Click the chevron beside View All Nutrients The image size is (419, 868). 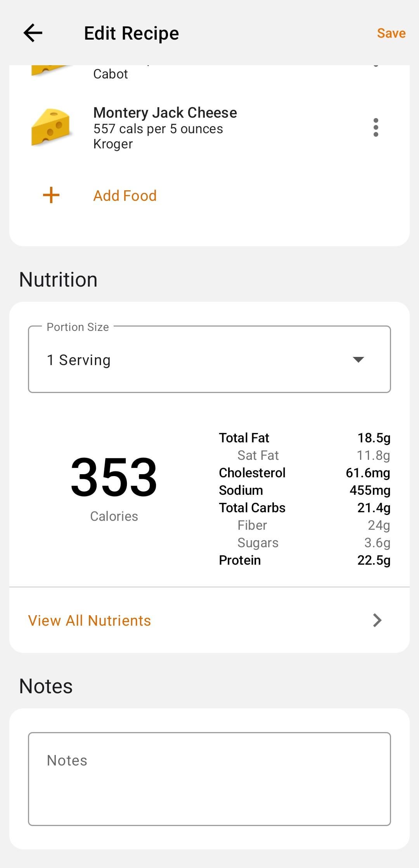377,621
